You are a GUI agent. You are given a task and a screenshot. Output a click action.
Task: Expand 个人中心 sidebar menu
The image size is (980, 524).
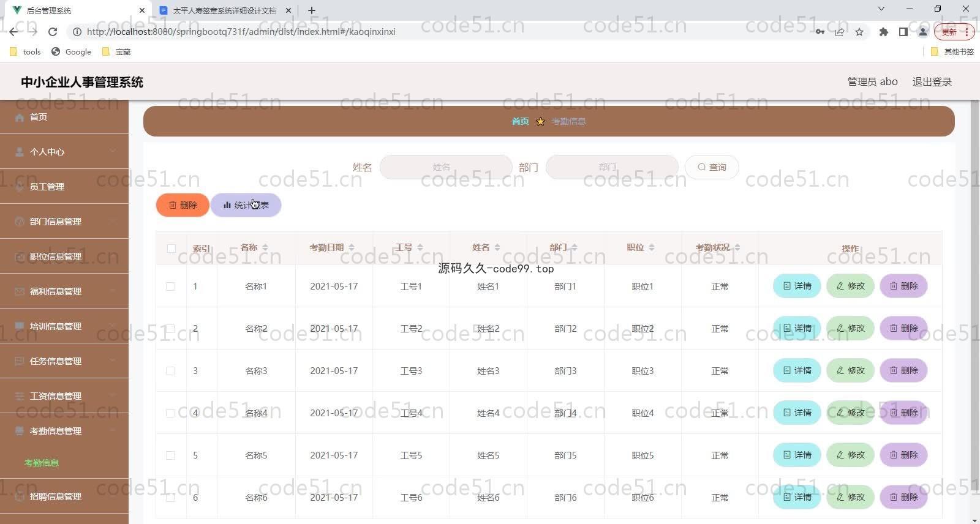(x=64, y=152)
